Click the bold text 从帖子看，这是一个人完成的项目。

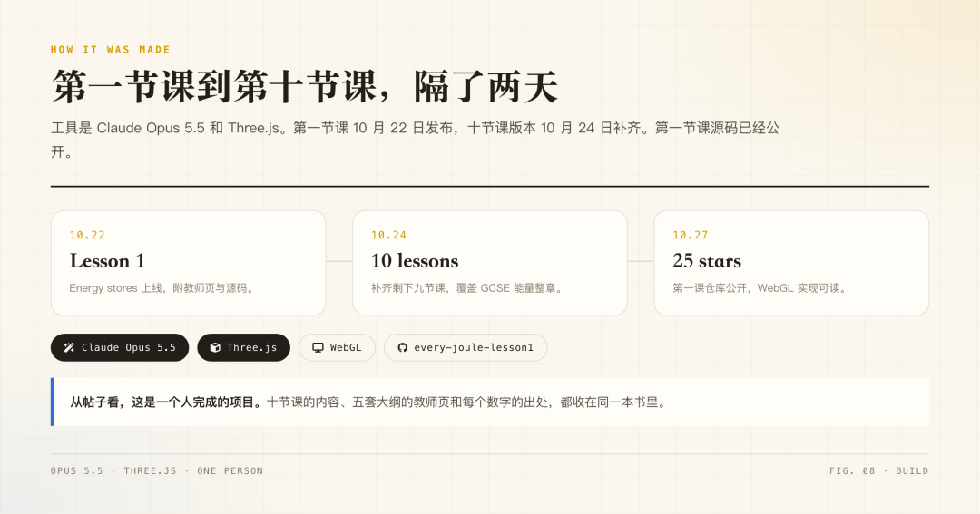point(168,402)
